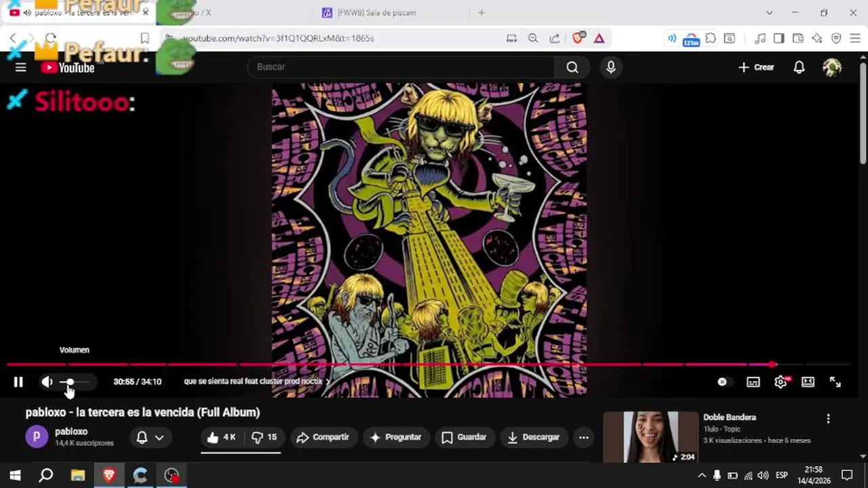Click the share icon in address bar
This screenshot has width=868, height=488.
[555, 39]
